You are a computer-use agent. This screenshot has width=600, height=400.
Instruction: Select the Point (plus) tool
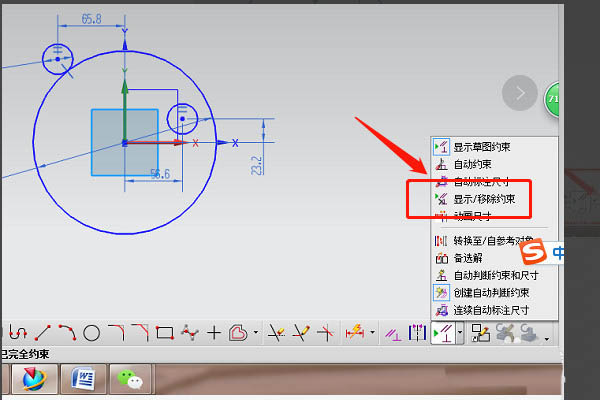click(x=213, y=332)
